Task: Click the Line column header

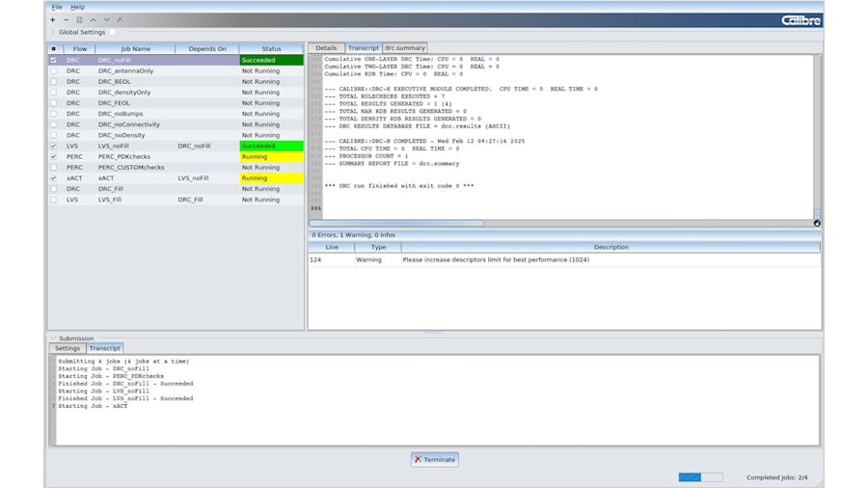Action: pyautogui.click(x=332, y=247)
